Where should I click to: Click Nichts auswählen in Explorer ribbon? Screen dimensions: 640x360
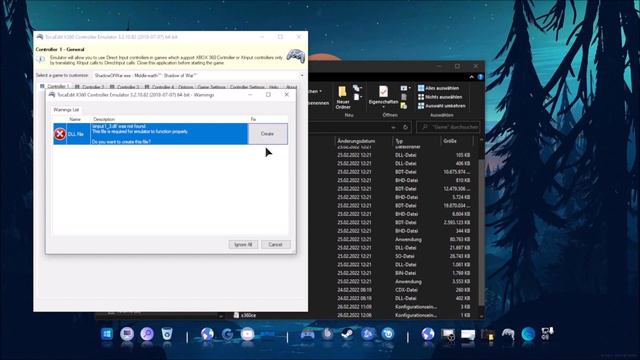point(440,97)
